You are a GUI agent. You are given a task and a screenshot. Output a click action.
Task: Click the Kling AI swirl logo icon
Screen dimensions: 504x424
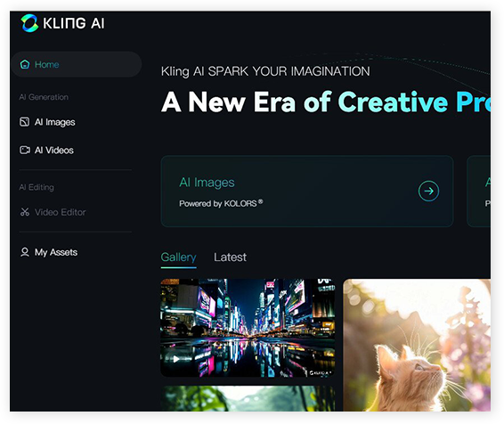click(29, 23)
